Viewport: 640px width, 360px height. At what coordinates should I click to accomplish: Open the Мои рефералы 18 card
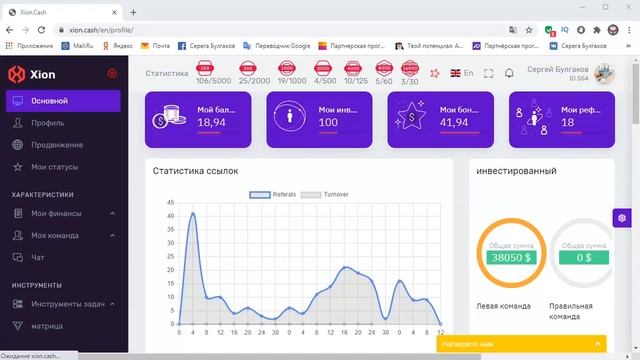pos(562,120)
